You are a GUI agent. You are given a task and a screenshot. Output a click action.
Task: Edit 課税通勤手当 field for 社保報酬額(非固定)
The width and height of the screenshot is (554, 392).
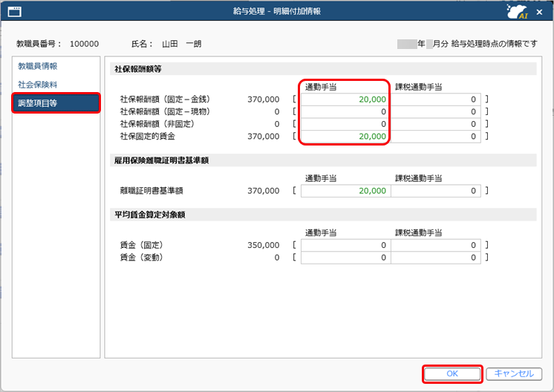pyautogui.click(x=436, y=124)
